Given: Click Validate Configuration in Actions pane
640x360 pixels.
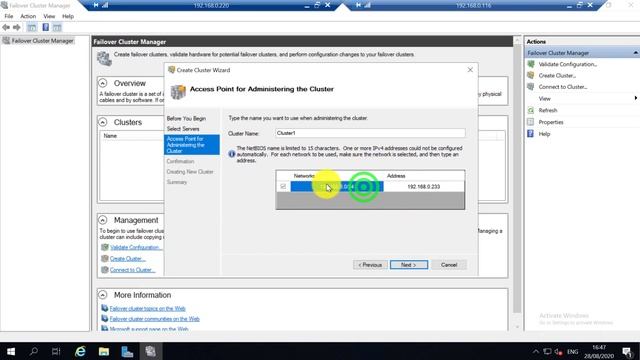Looking at the screenshot, I should point(567,64).
